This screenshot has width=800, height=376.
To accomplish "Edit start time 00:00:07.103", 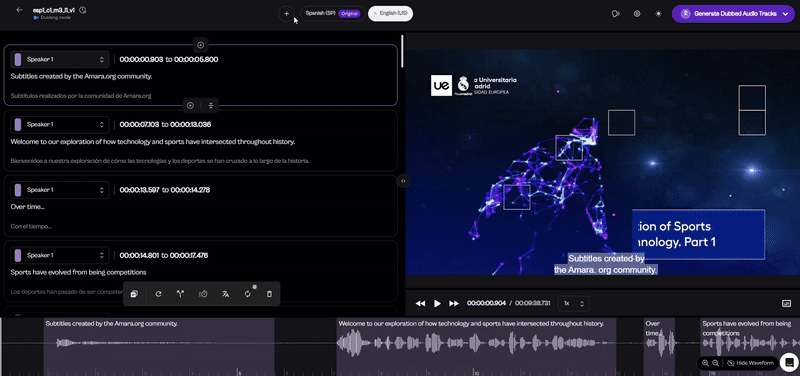I will 139,124.
